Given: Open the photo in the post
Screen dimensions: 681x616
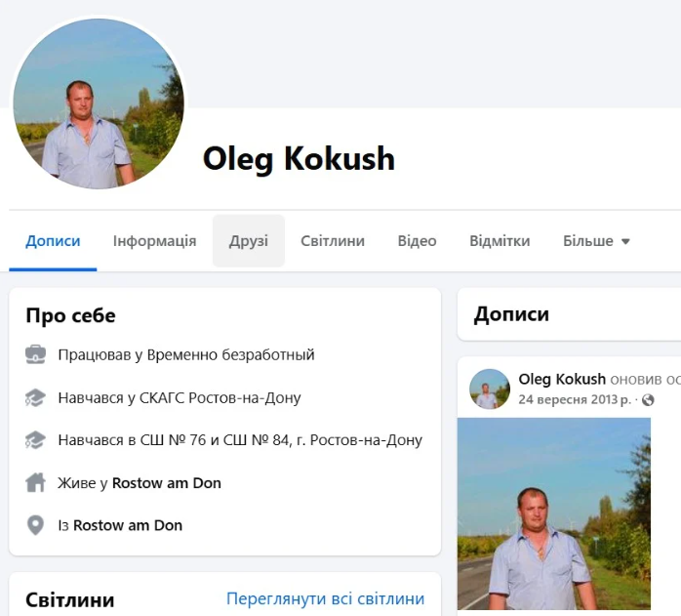Looking at the screenshot, I should pyautogui.click(x=553, y=513).
